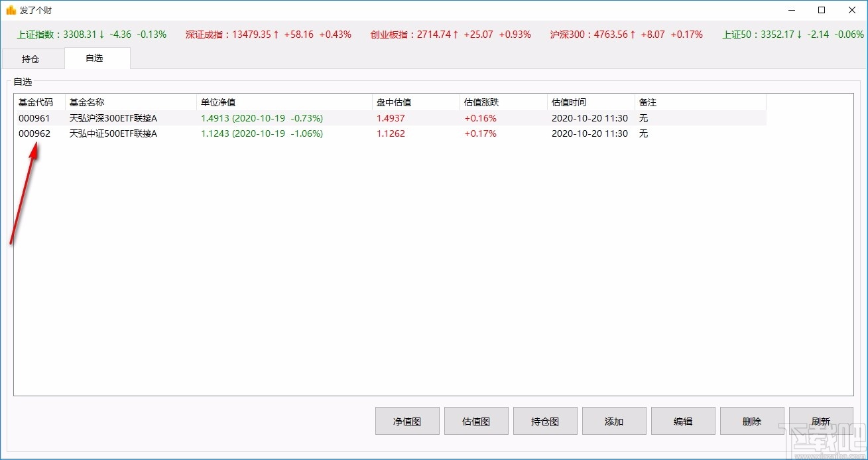The height and width of the screenshot is (460, 868).
Task: Click the 基金代码 column header
Action: click(x=36, y=102)
